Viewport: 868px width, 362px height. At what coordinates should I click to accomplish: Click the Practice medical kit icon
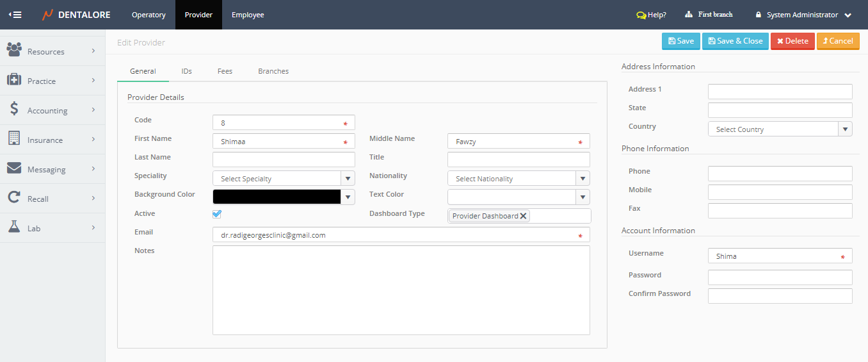[14, 80]
